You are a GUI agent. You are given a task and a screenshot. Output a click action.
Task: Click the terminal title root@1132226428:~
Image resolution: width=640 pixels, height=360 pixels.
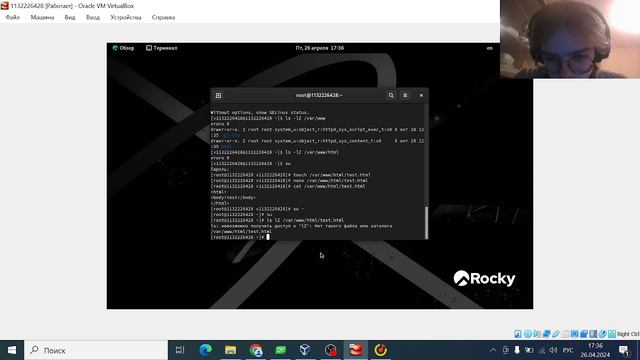coord(319,96)
